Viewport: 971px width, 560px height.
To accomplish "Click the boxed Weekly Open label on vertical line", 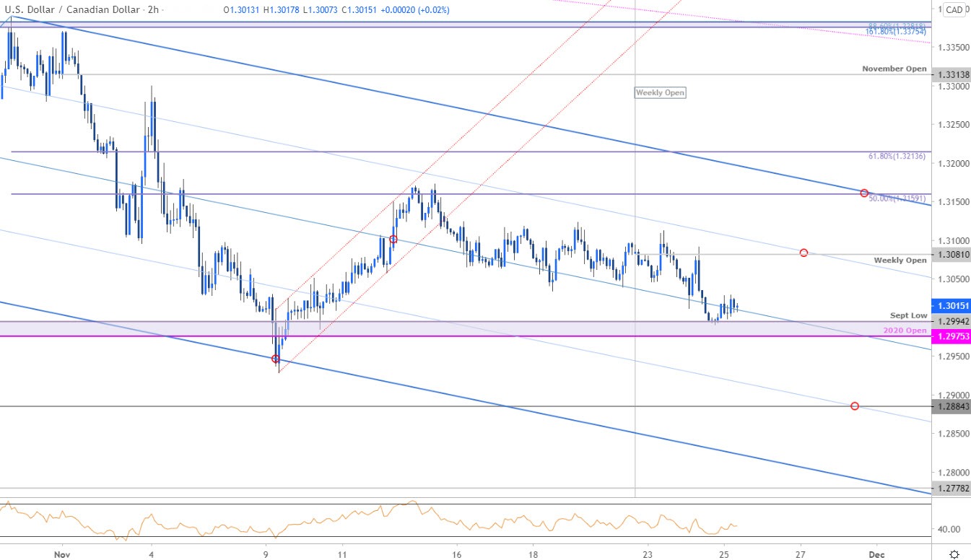I will (660, 92).
